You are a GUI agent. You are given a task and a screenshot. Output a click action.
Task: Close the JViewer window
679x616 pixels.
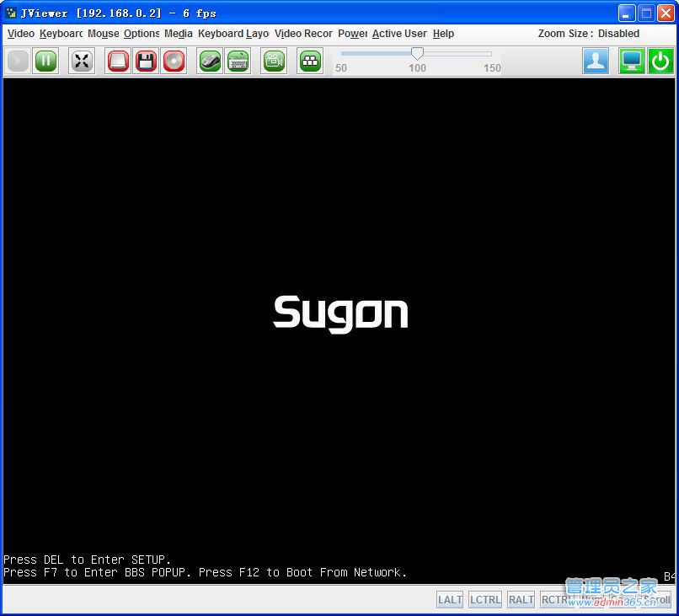pyautogui.click(x=666, y=13)
